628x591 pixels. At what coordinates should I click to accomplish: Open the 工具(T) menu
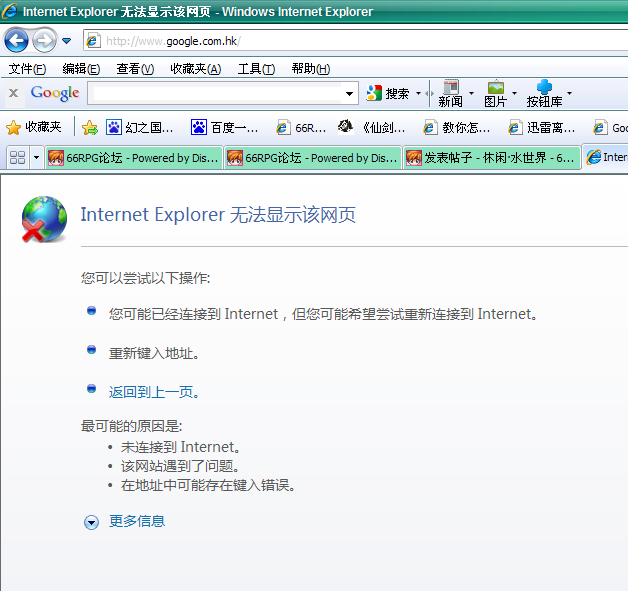pos(256,69)
